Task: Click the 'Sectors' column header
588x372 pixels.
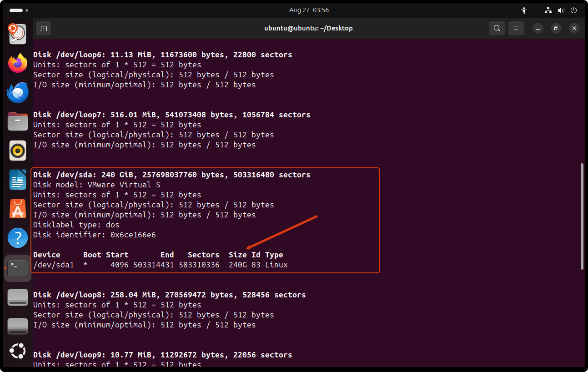Action: click(x=204, y=255)
